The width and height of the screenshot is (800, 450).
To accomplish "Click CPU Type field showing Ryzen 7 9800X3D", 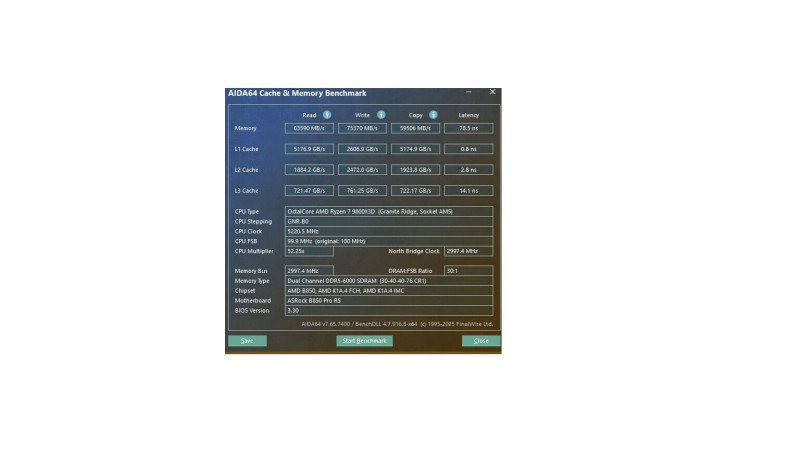I will [x=389, y=211].
